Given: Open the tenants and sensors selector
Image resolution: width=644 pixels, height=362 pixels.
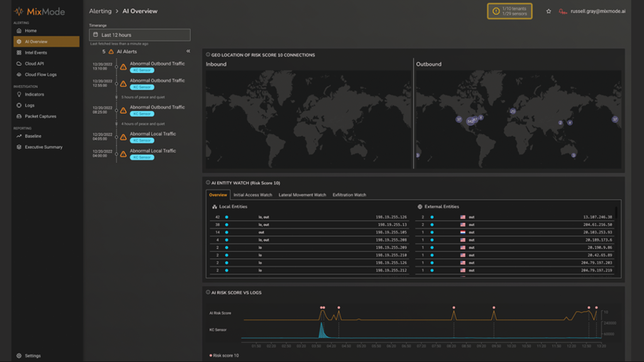Looking at the screenshot, I should pyautogui.click(x=509, y=11).
